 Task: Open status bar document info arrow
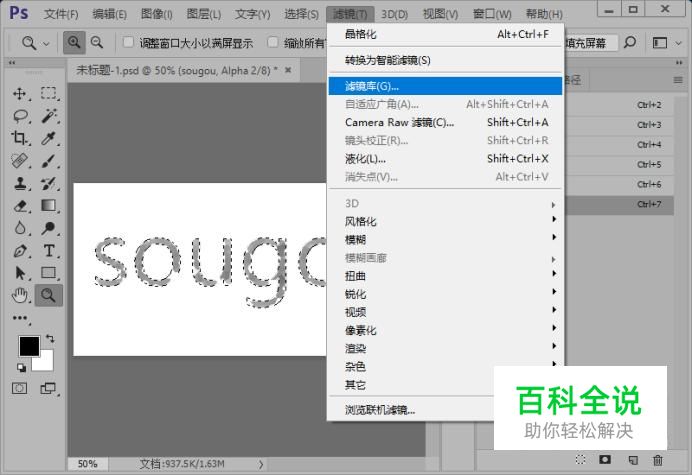tap(261, 464)
